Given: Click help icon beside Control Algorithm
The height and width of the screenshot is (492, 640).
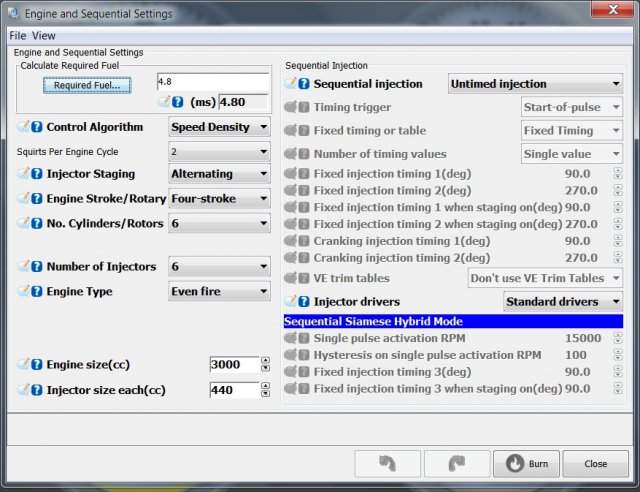Looking at the screenshot, I should (37, 128).
